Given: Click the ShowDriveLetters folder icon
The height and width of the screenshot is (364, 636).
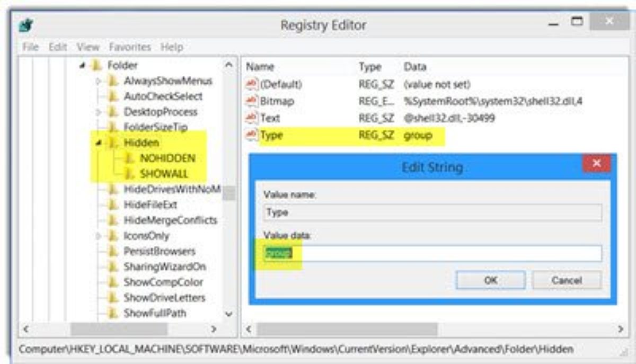Looking at the screenshot, I should (x=112, y=298).
